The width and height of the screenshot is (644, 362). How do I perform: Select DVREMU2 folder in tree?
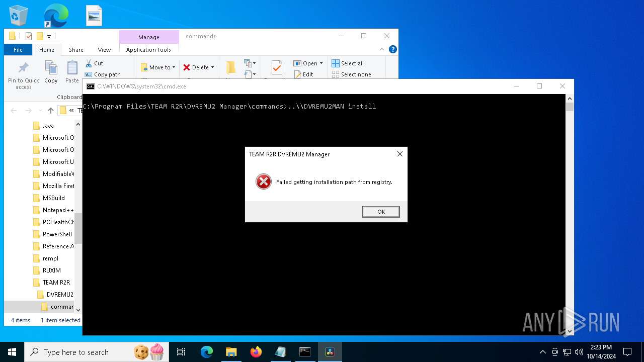[x=55, y=295]
